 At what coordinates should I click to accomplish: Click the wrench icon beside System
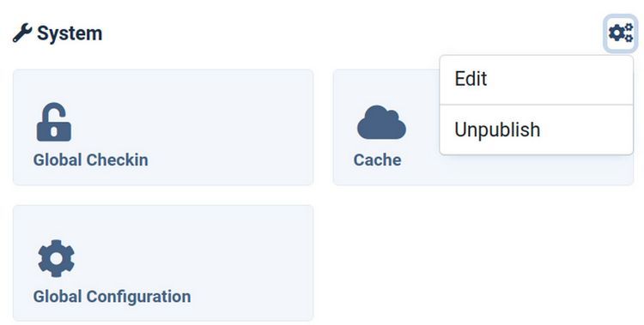pyautogui.click(x=22, y=33)
